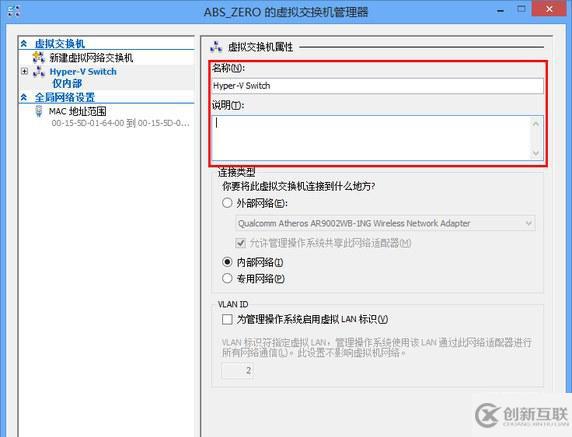Click the 全局网络设置 section header

click(65, 97)
